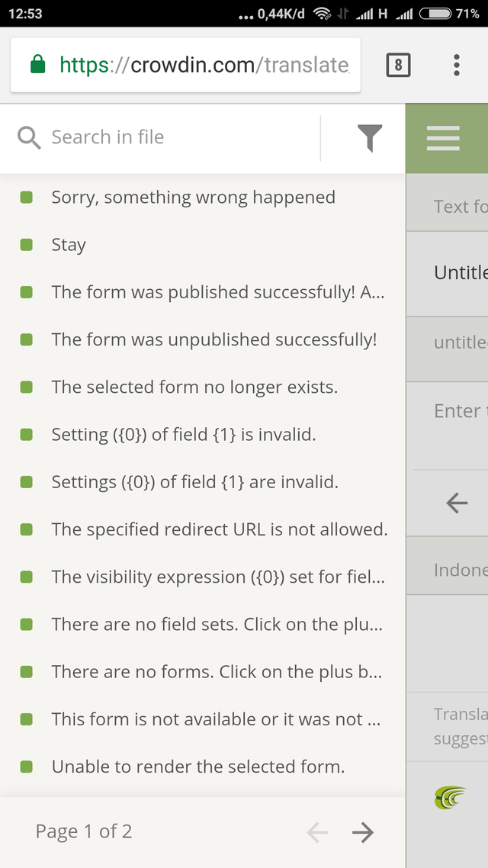Select 'The specified redirect URL is not allowed.'
The height and width of the screenshot is (868, 488).
[220, 529]
